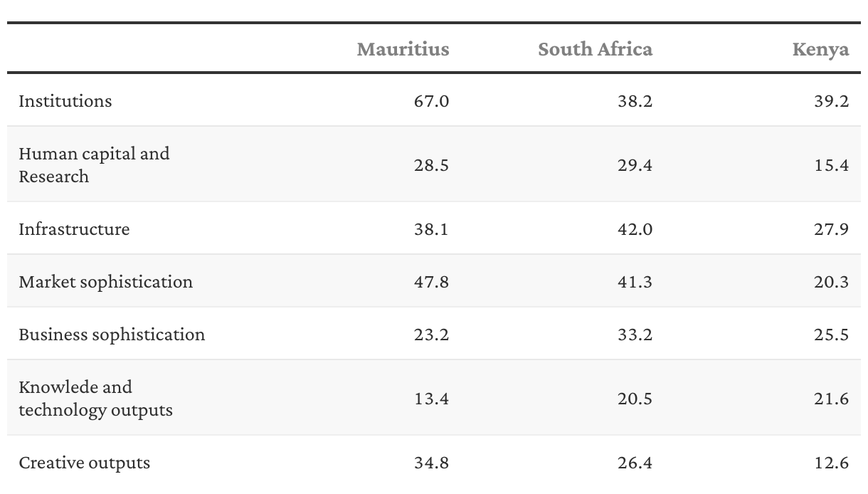Click Mauritius Market sophistication value 47.8

tap(431, 282)
